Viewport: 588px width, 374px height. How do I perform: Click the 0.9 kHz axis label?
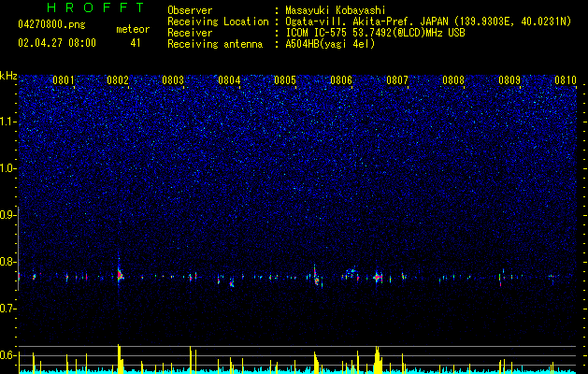click(7, 215)
